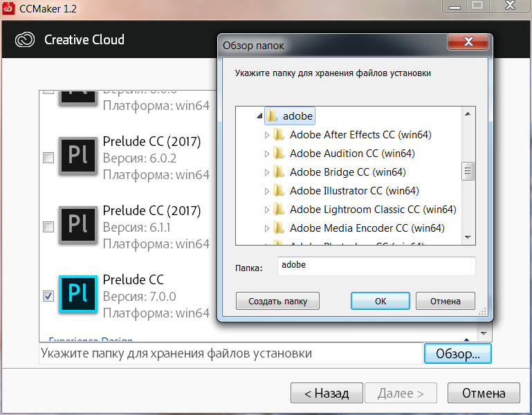
Task: Click the Обзор... browse button
Action: [457, 353]
